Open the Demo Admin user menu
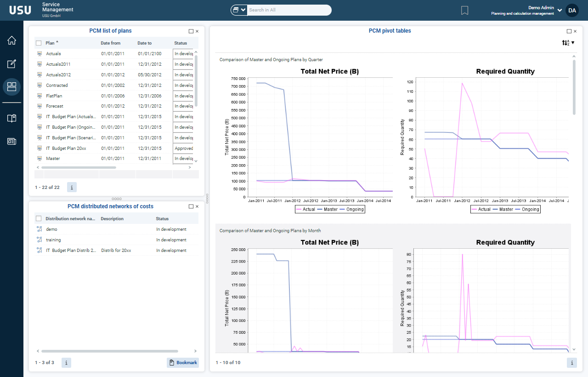Screen dimensions: 588x377 click(560, 10)
